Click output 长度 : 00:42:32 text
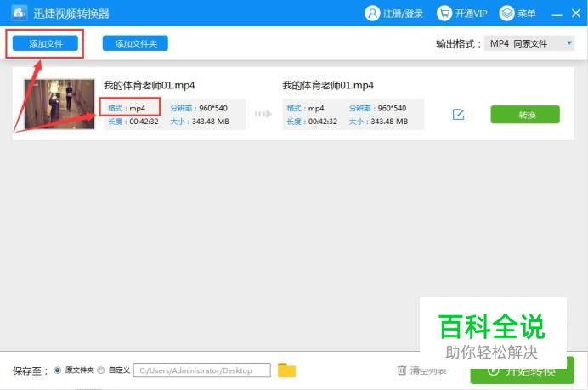This screenshot has height=390, width=588. [x=312, y=122]
